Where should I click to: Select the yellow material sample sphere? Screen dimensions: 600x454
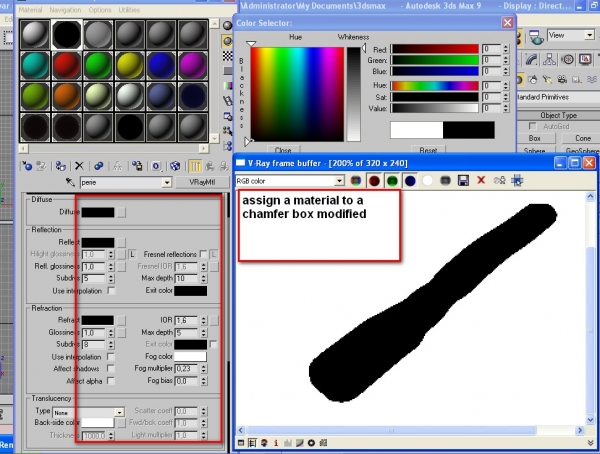click(x=129, y=65)
